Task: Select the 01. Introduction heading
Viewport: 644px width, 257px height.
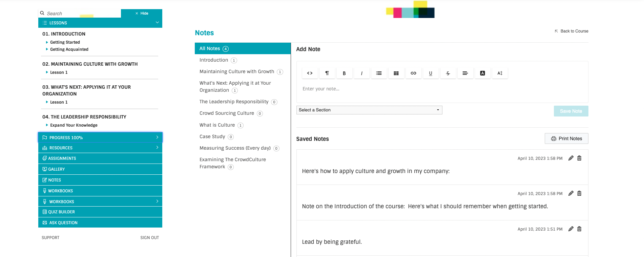Action: click(x=64, y=34)
